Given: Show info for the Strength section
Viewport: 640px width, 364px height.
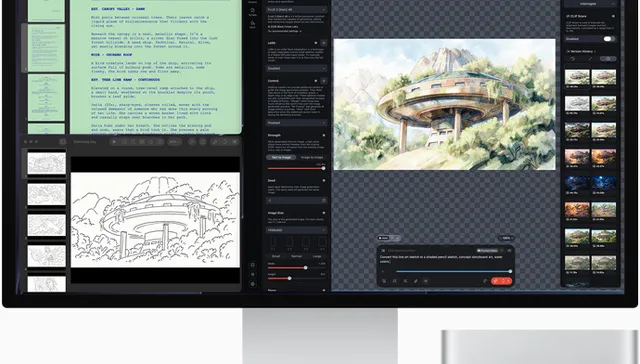Looking at the screenshot, I should [324, 135].
